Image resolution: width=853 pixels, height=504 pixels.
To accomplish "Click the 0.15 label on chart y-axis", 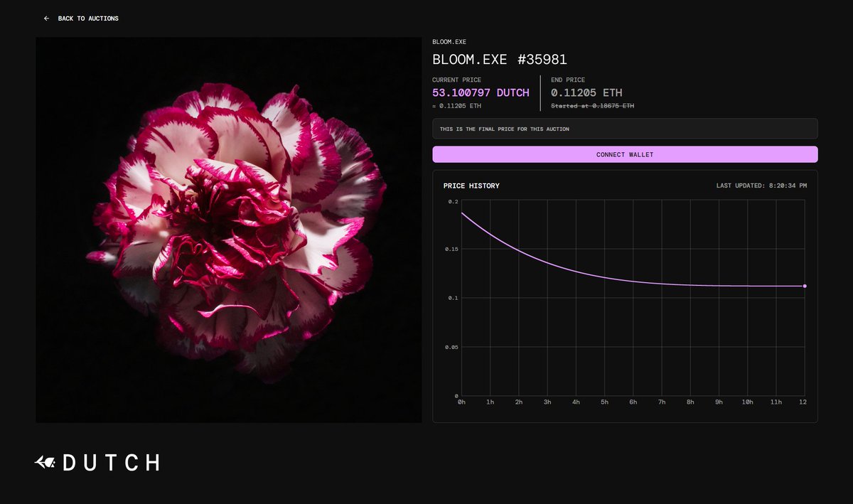I will [x=450, y=250].
